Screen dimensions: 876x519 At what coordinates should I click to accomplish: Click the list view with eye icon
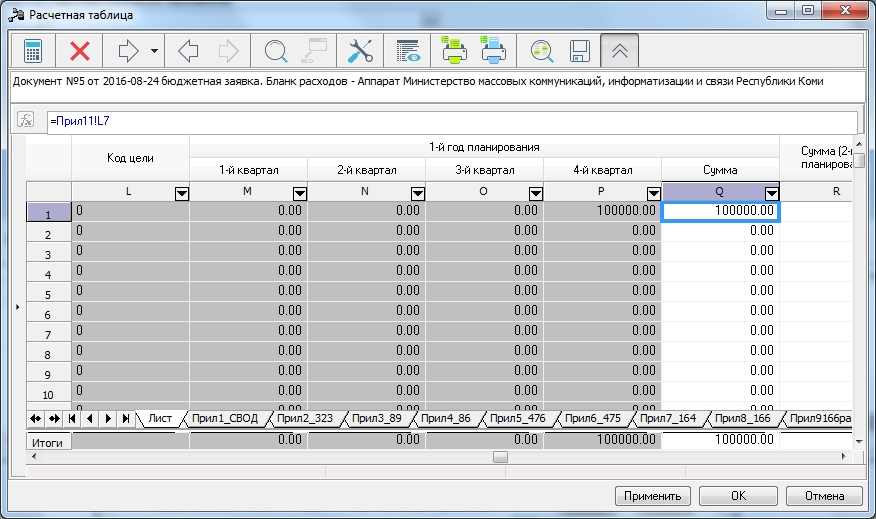click(x=408, y=51)
